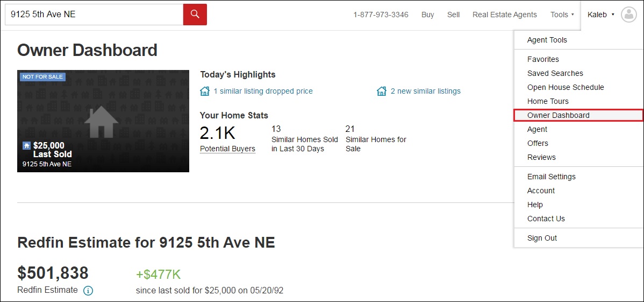The width and height of the screenshot is (644, 302).
Task: Open the Buy navigation link
Action: point(427,15)
